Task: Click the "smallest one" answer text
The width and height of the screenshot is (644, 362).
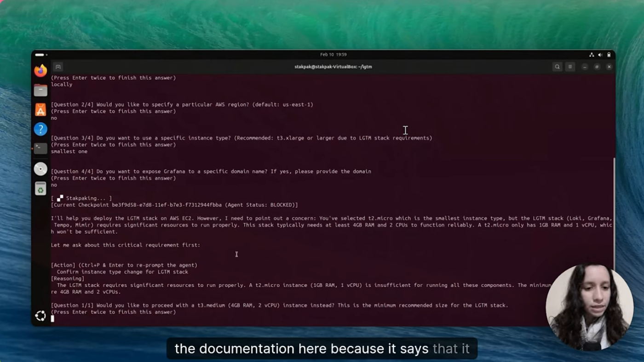Action: tap(69, 151)
